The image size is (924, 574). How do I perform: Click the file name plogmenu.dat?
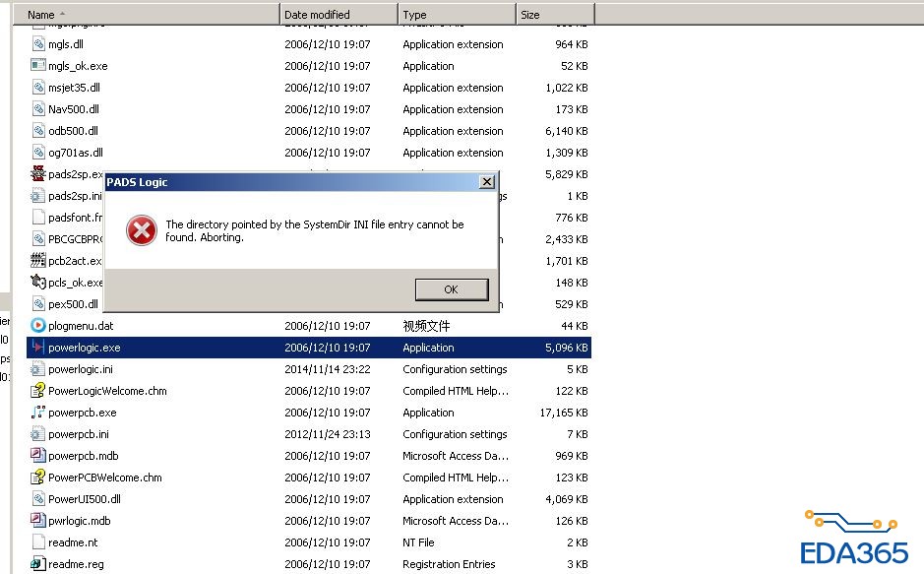[x=81, y=326]
